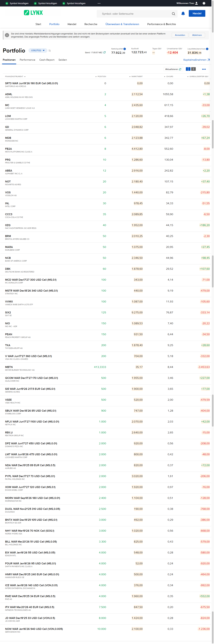Image resolution: width=214 pixels, height=644 pixels.
Task: Click the symbol search input field
Action: (x=135, y=14)
